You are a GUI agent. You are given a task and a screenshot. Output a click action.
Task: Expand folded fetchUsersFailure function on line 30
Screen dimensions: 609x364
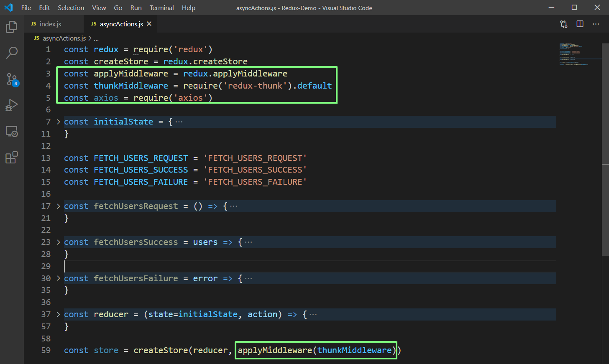click(59, 278)
